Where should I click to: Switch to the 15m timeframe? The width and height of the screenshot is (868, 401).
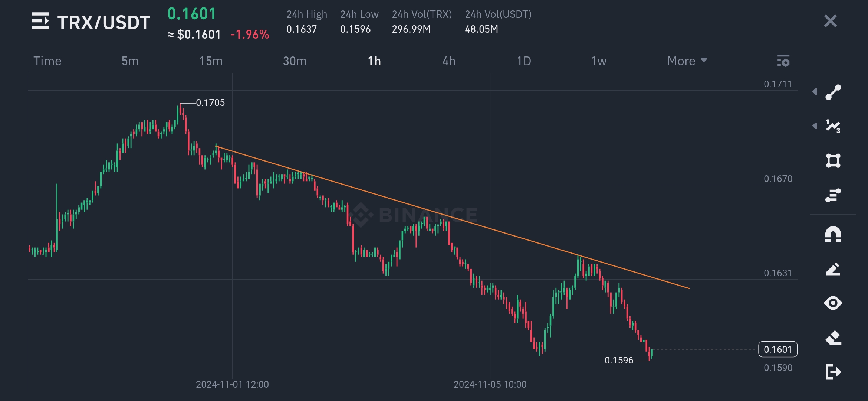[211, 61]
